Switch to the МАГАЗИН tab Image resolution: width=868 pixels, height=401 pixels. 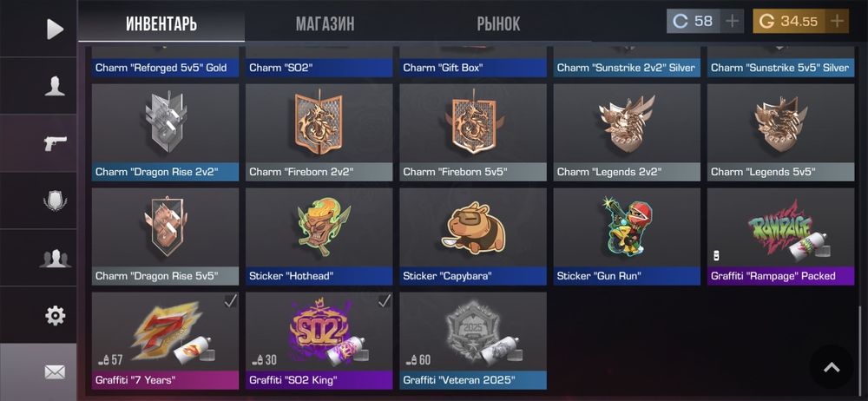pos(325,23)
